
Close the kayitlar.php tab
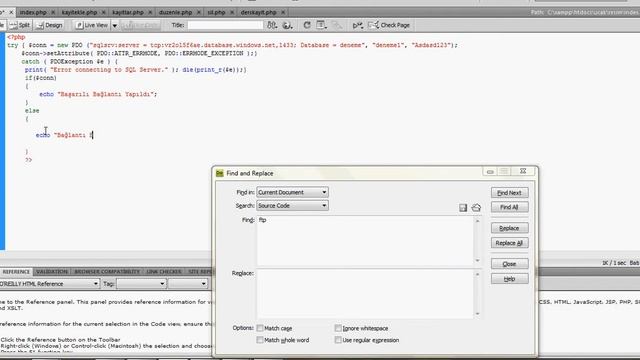150,12
